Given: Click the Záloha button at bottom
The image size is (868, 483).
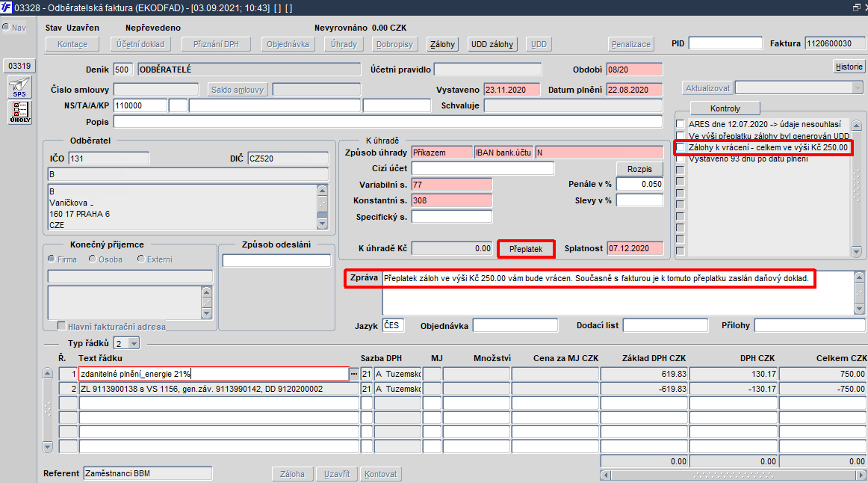Looking at the screenshot, I should click(292, 474).
